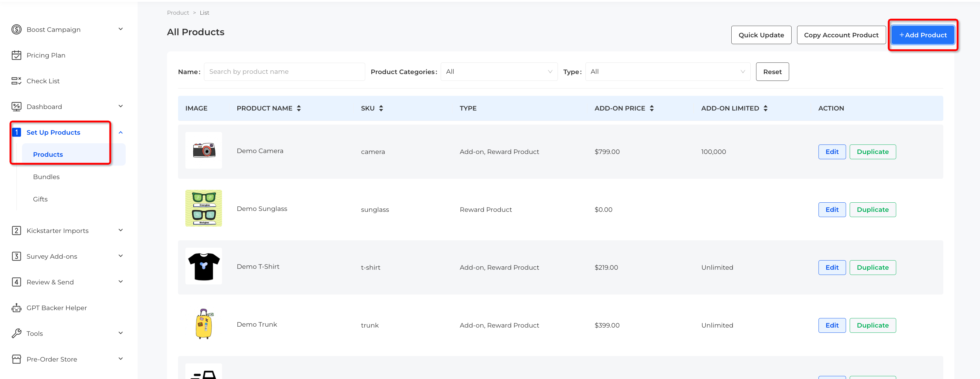The width and height of the screenshot is (980, 379).
Task: Click the '100,000' add-on limited cell
Action: click(713, 152)
